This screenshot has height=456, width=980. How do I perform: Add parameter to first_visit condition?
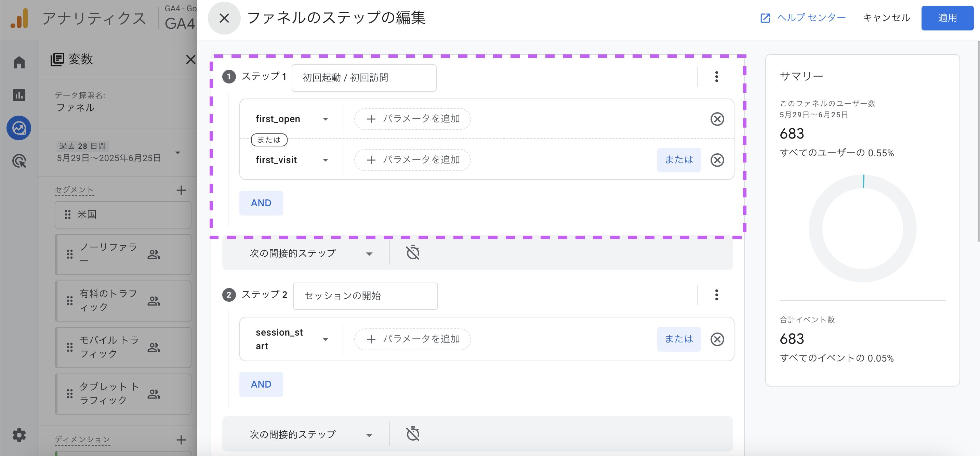[x=412, y=160]
